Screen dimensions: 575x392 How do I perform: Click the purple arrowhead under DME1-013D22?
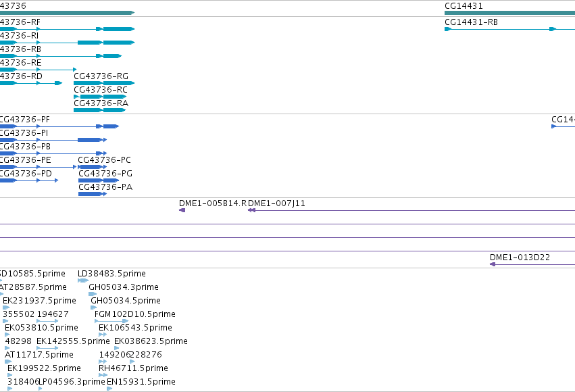click(493, 264)
